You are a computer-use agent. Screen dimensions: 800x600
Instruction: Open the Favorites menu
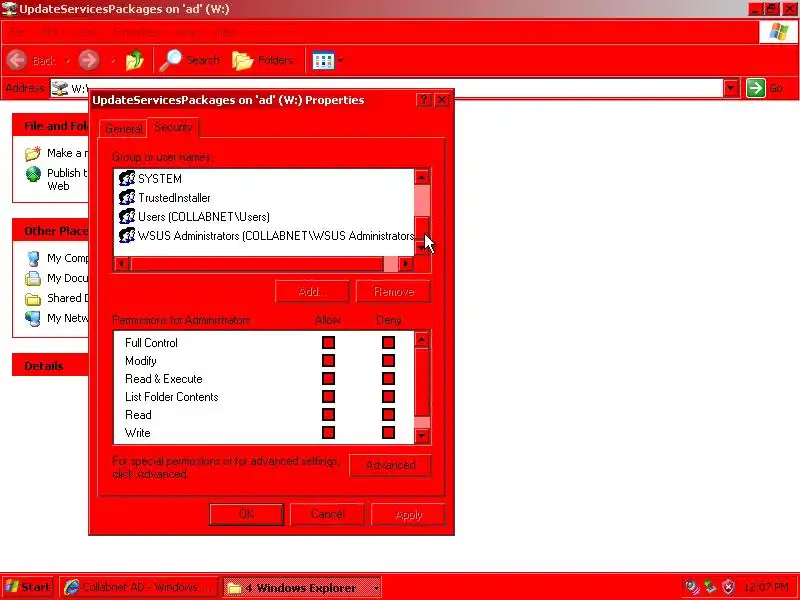click(135, 32)
